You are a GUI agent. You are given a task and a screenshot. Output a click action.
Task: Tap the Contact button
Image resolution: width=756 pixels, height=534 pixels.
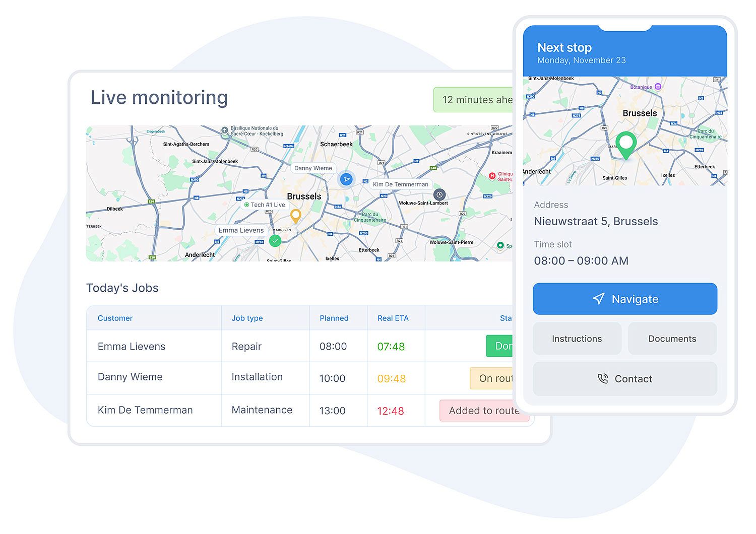[624, 379]
